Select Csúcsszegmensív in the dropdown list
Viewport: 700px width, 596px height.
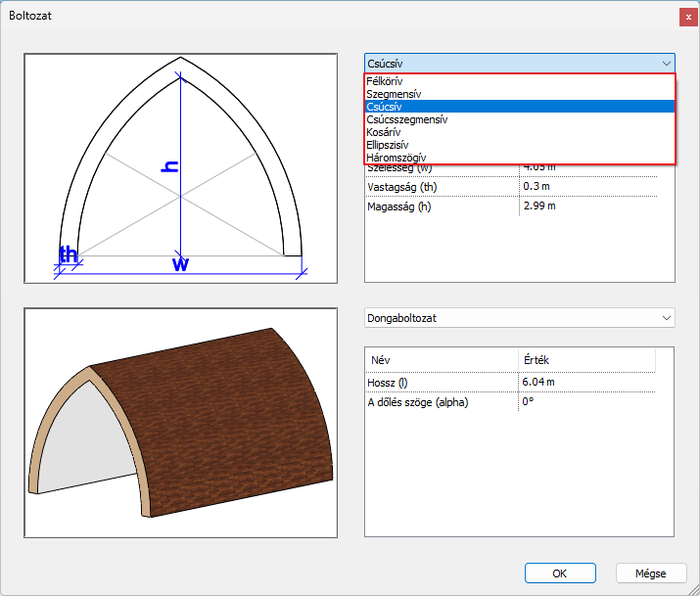[406, 119]
